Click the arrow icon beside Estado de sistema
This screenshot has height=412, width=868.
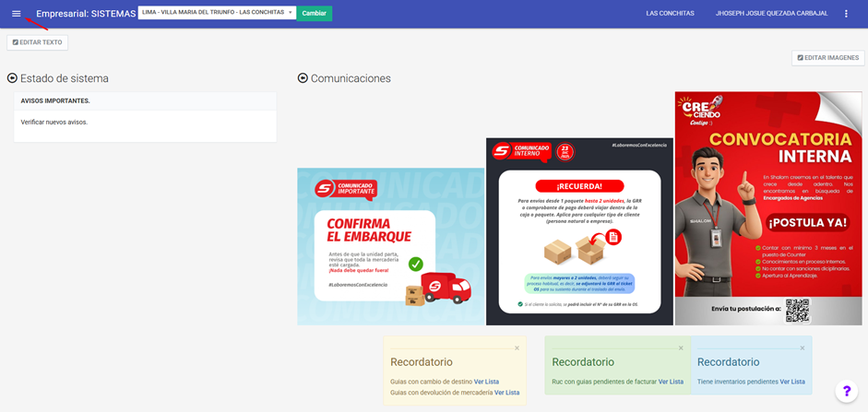point(12,78)
